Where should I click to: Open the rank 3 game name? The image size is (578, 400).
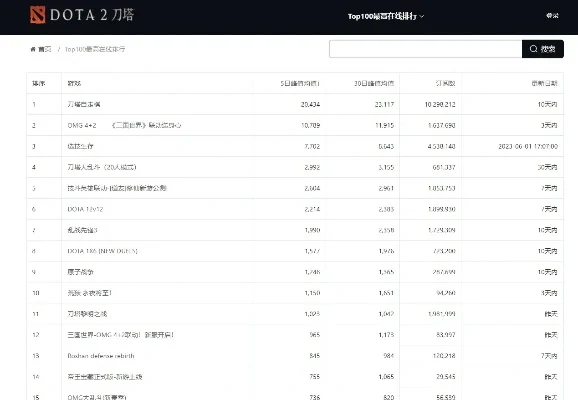(80, 146)
